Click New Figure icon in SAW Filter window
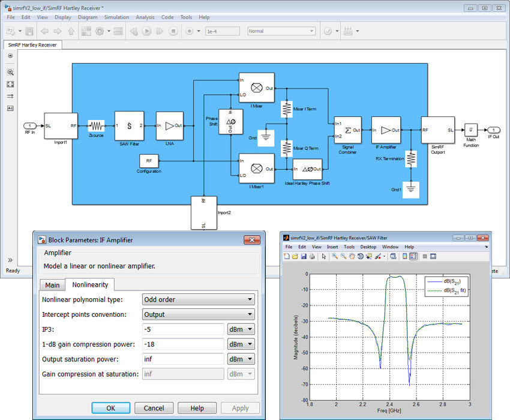Viewport: 510px width, 420px height. pos(287,256)
